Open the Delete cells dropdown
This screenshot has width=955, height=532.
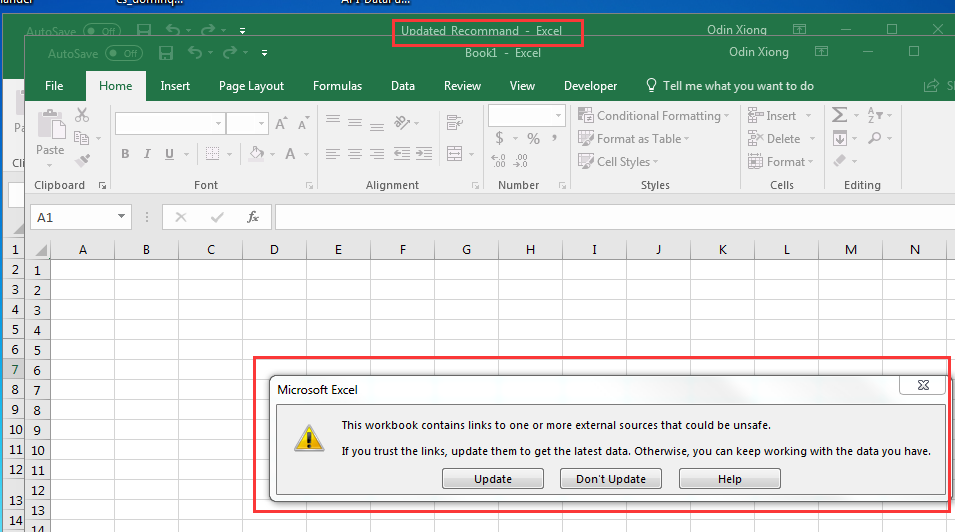tap(812, 138)
